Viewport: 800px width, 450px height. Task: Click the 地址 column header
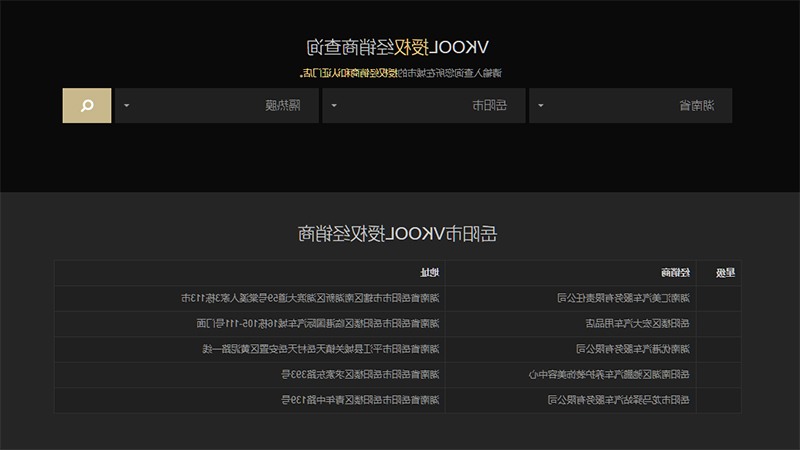pos(430,273)
